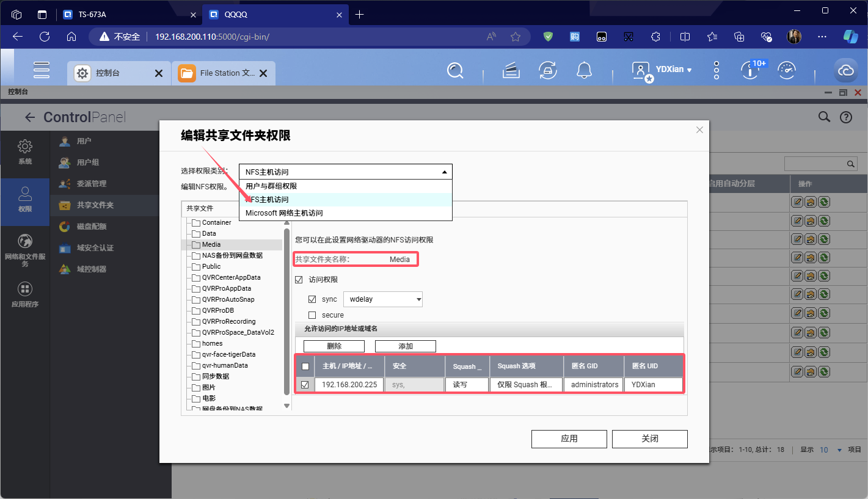Open the 显示 10 items-per-page dropdown

point(831,450)
